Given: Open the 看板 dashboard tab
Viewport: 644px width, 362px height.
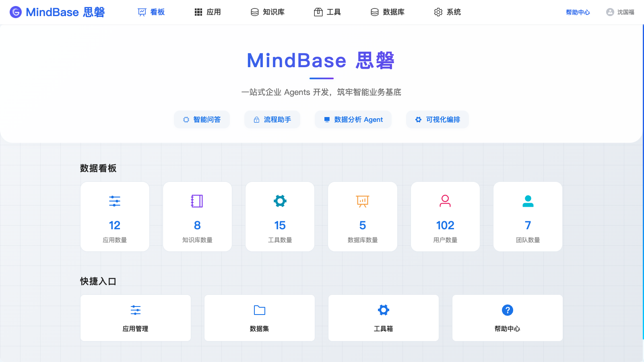Looking at the screenshot, I should tap(151, 12).
